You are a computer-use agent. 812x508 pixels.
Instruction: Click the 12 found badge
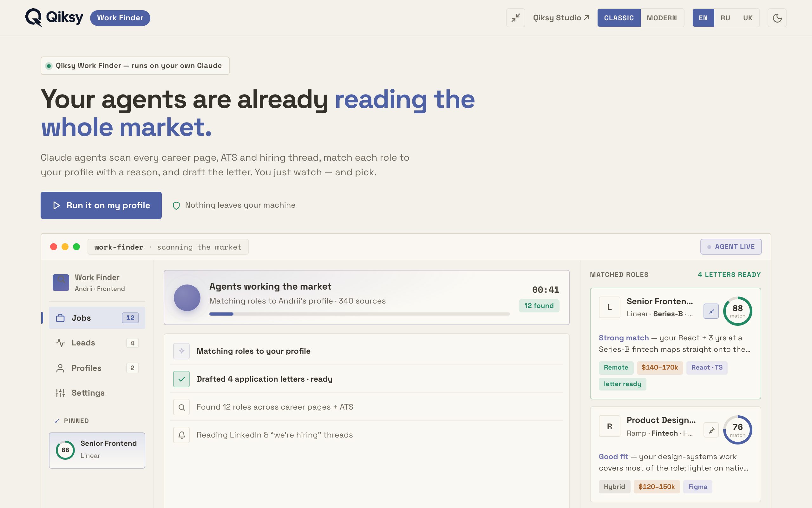pyautogui.click(x=539, y=306)
